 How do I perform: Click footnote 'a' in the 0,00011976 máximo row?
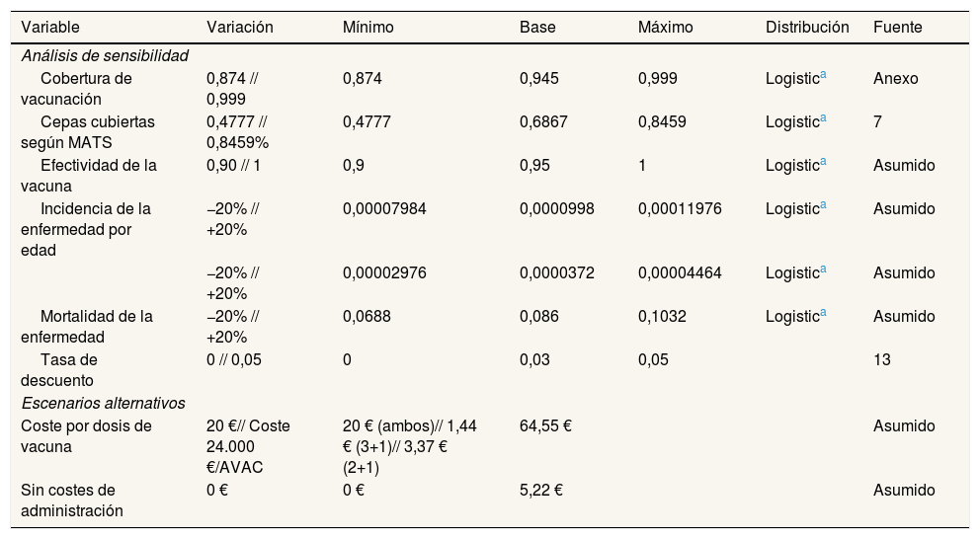[x=824, y=205]
